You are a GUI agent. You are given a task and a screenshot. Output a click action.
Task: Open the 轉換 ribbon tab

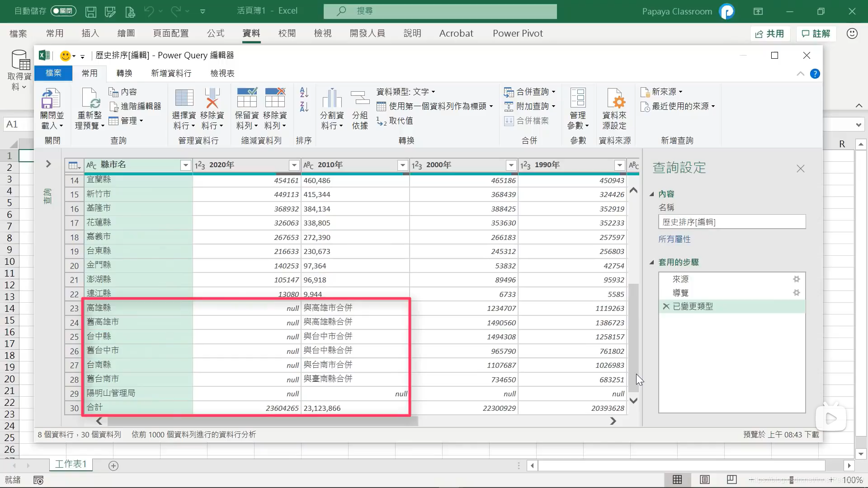point(124,73)
